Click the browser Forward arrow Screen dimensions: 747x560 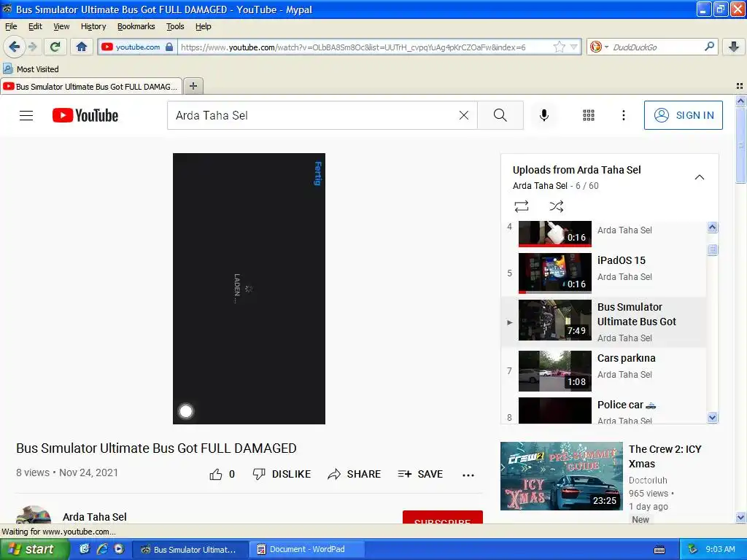coord(32,47)
